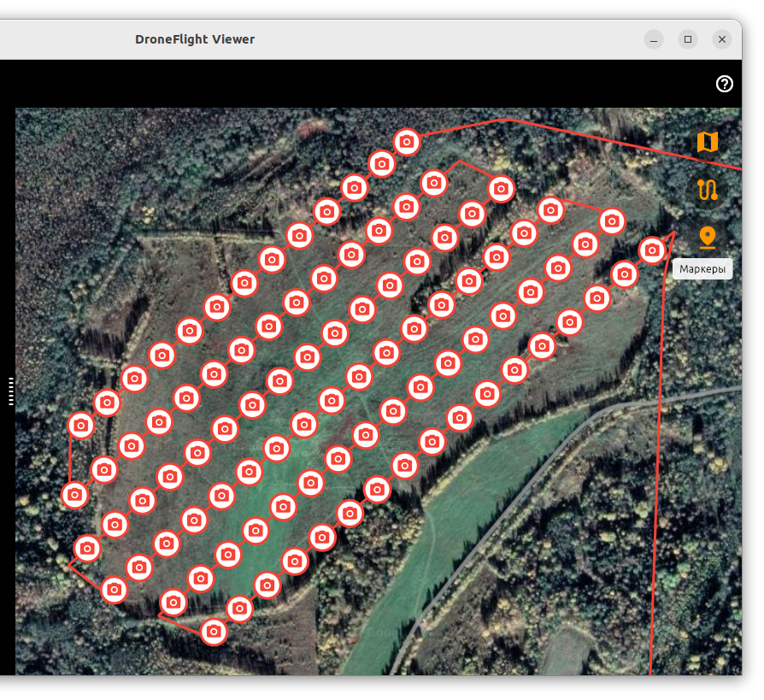Toggle the flight route path icon
764x700 pixels.
pyautogui.click(x=707, y=189)
